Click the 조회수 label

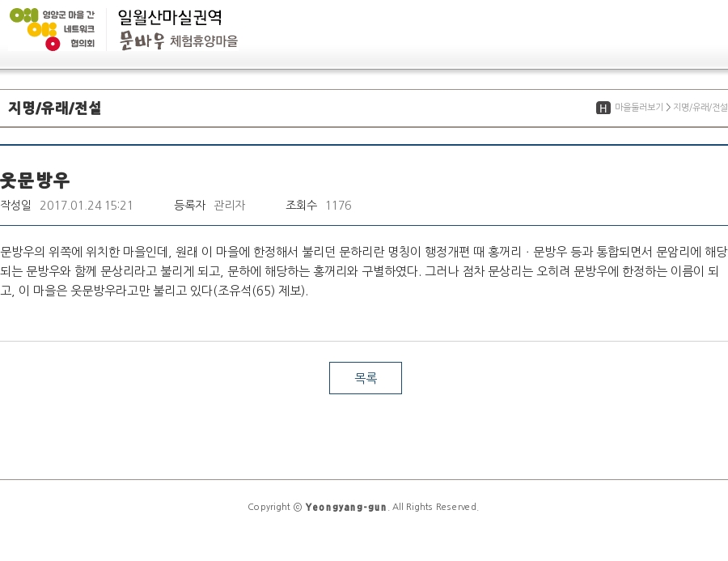[302, 206]
